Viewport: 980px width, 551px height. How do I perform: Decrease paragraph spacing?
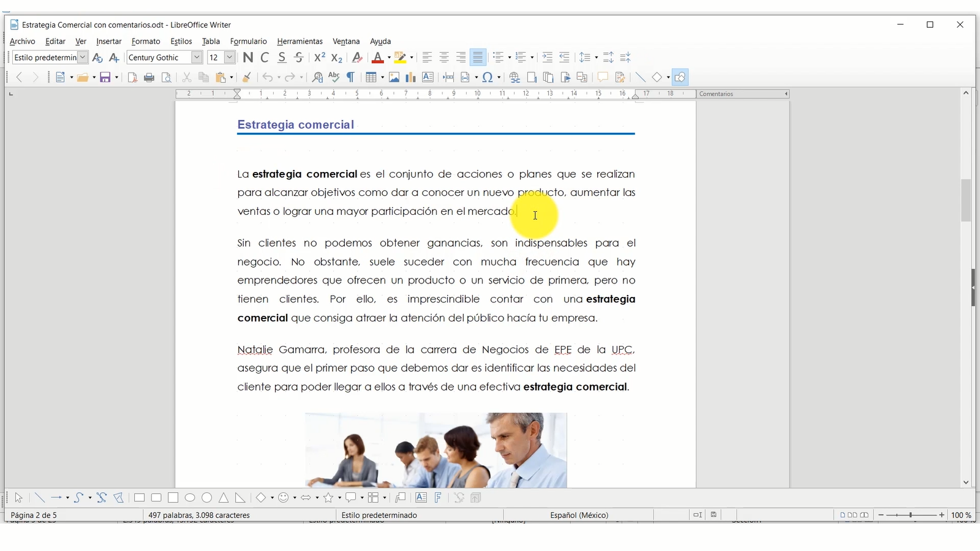(625, 58)
